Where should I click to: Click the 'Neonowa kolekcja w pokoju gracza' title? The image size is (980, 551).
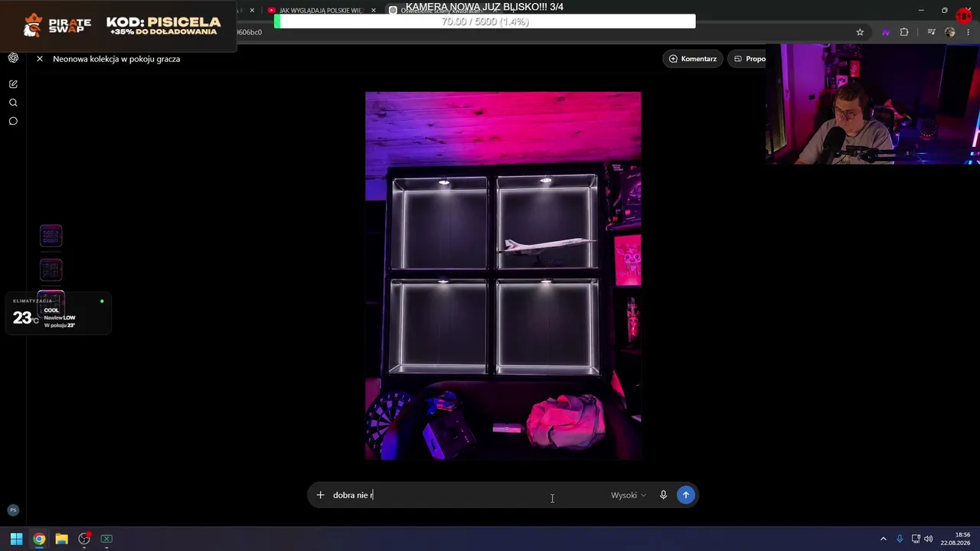[x=116, y=59]
